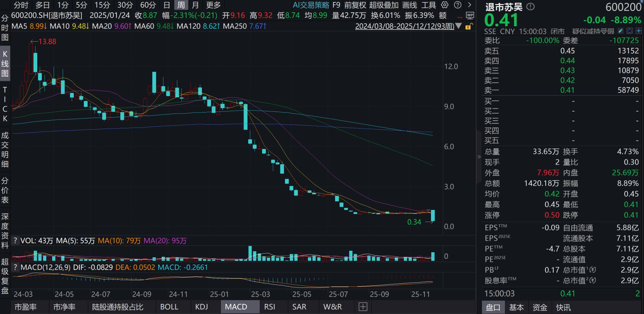Click the help question mark icon
Image resolution: width=644 pixels, height=314 pixels.
pyautogui.click(x=458, y=5)
